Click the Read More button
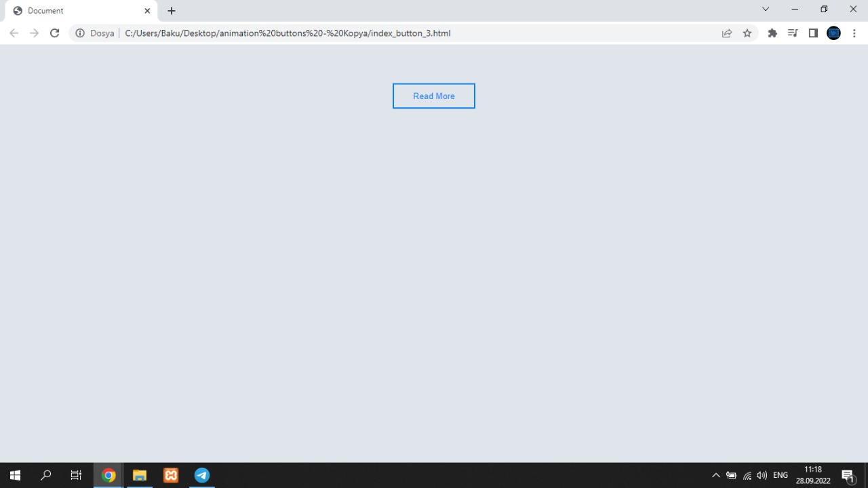 pos(433,96)
